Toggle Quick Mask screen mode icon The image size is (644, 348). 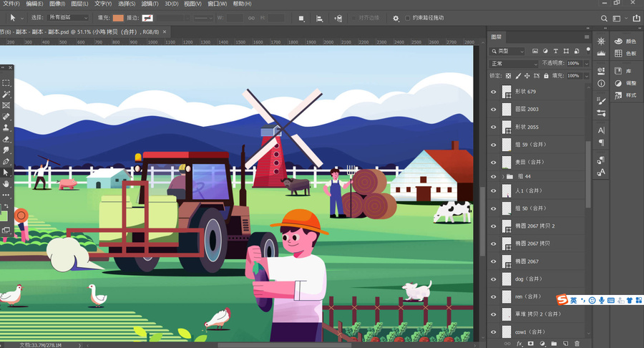click(x=6, y=230)
